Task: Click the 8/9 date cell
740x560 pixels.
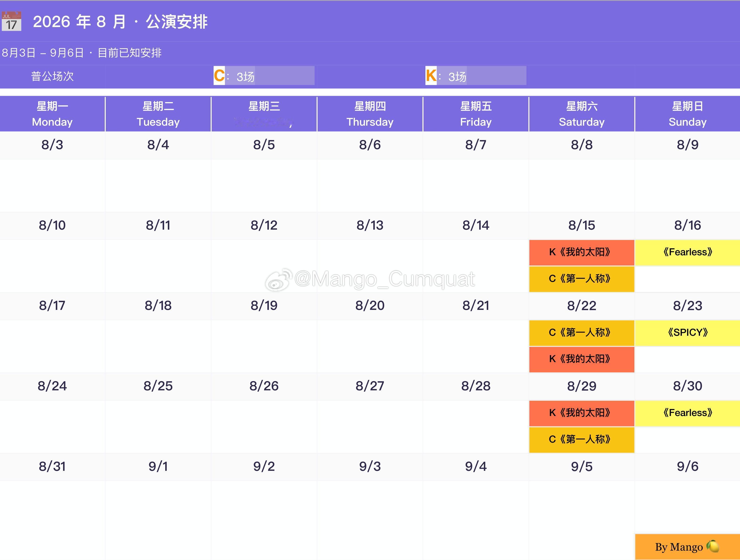Action: 688,145
